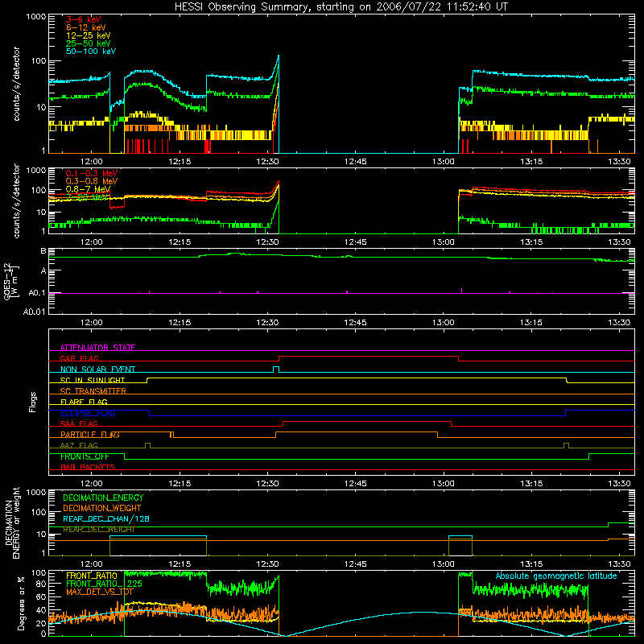
Task: Select the 0.1-0.3 MeV legend label
Action: click(x=92, y=173)
